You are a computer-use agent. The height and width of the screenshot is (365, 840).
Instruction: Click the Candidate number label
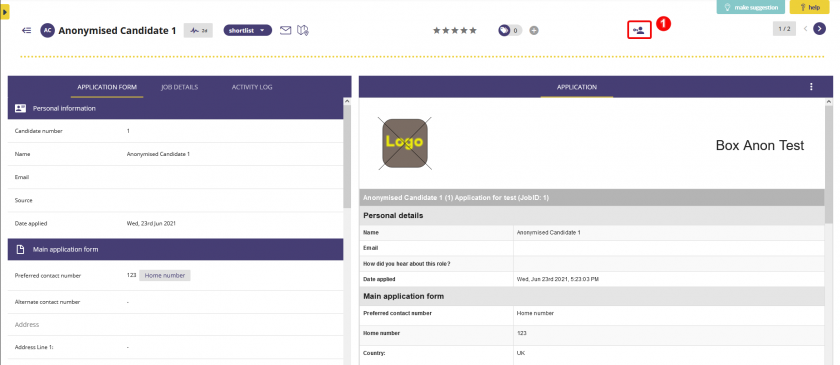click(x=39, y=131)
